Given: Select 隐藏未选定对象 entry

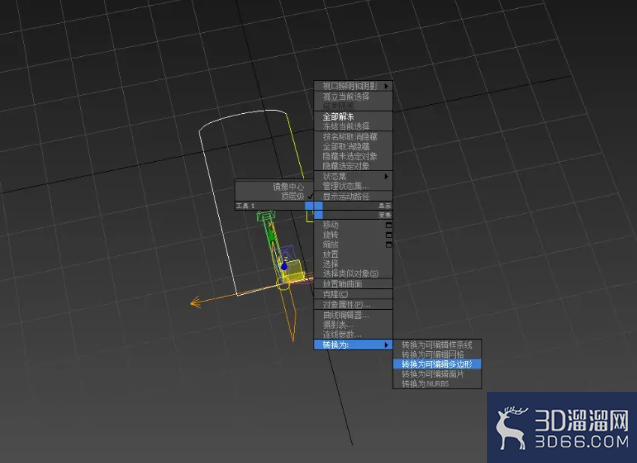Looking at the screenshot, I should pos(353,156).
